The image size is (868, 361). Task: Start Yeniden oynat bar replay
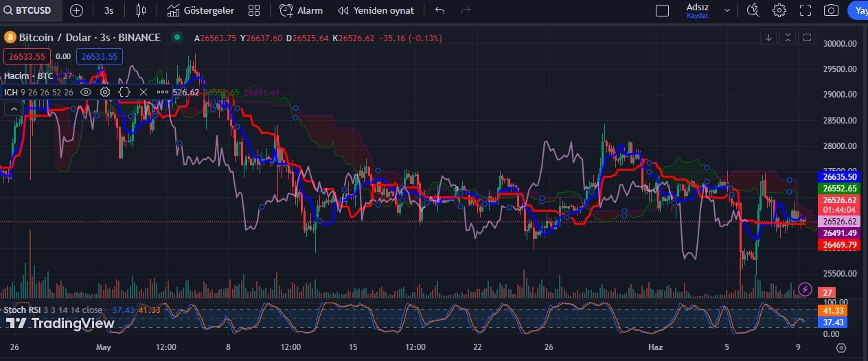(x=376, y=10)
